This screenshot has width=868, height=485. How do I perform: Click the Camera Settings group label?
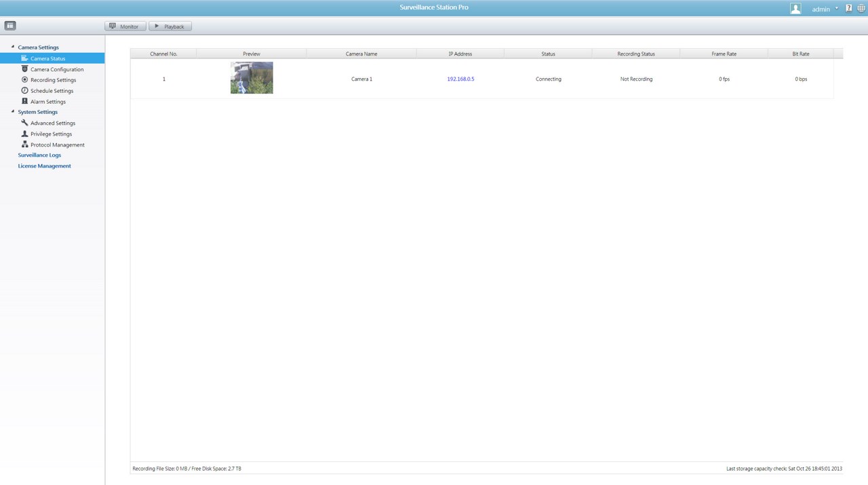click(x=38, y=47)
